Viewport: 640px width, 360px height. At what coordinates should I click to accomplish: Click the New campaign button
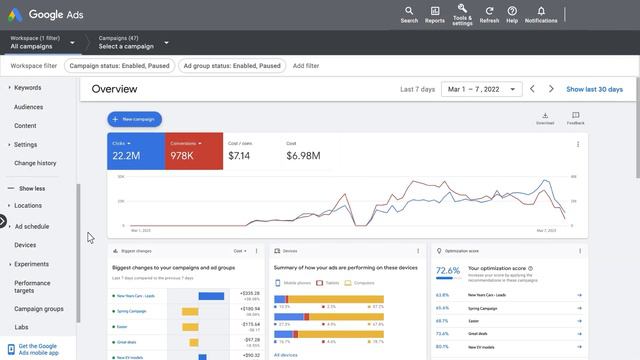click(135, 119)
